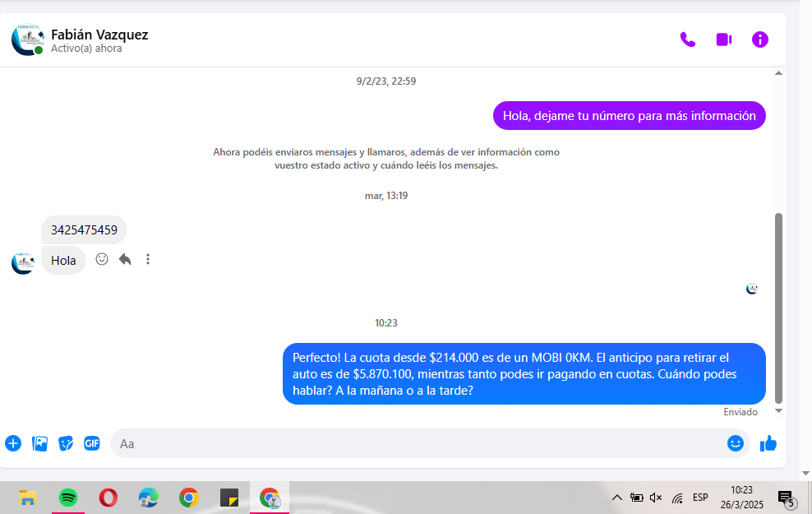Open Spotify from the taskbar
The image size is (812, 514).
coord(68,498)
